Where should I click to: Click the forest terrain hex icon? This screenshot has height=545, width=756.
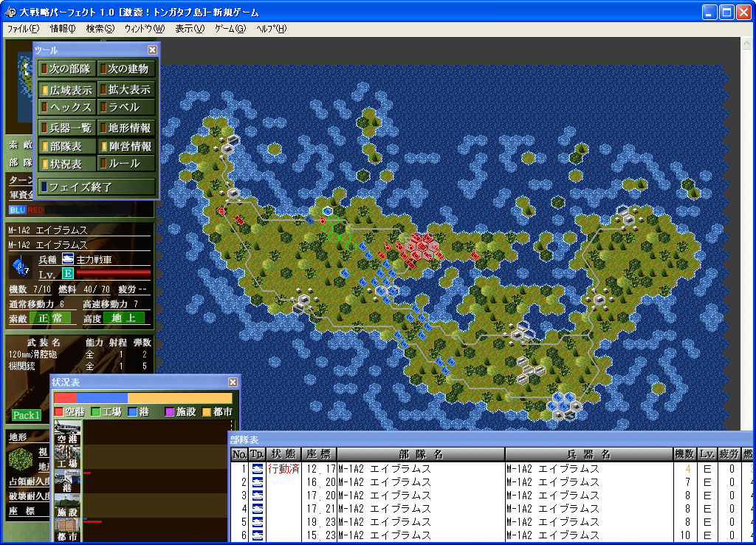tap(21, 459)
